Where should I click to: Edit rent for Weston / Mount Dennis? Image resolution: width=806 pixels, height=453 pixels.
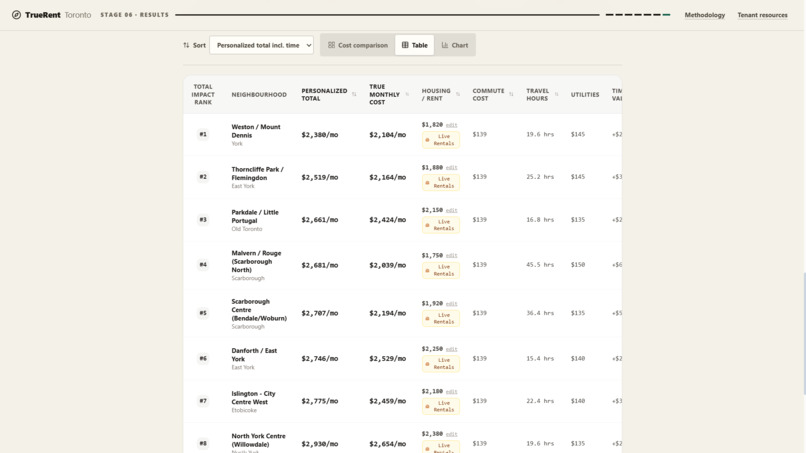[451, 125]
